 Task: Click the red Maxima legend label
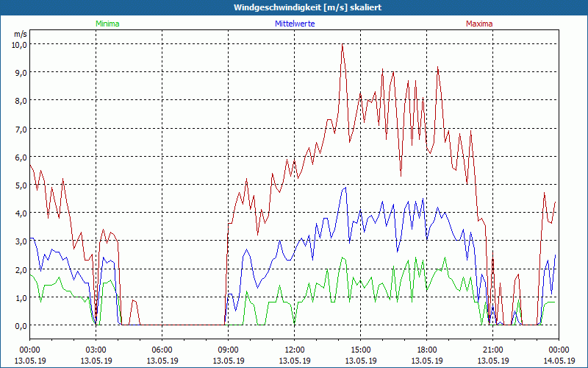click(479, 24)
